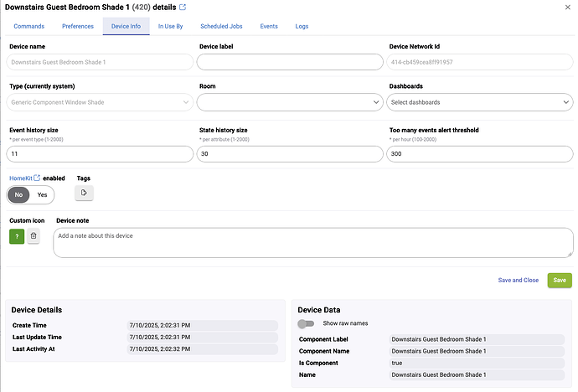
Task: Open the Select dashboards dropdown
Action: (x=480, y=102)
